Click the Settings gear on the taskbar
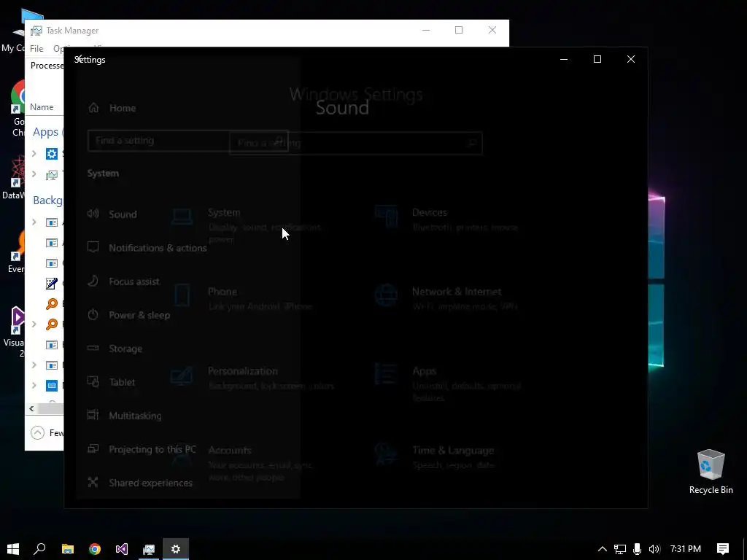The width and height of the screenshot is (747, 560). coord(176,549)
